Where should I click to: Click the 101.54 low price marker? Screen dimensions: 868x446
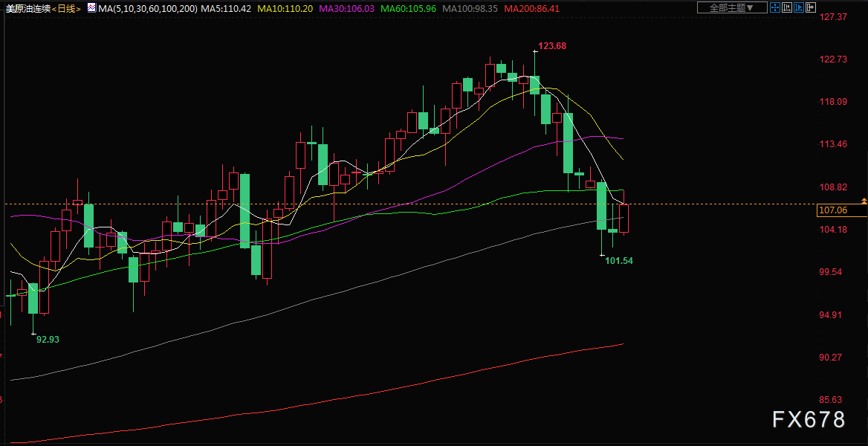click(620, 260)
